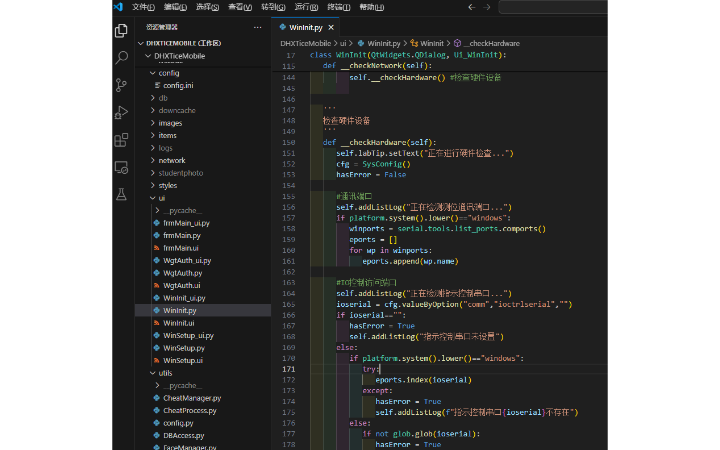This screenshot has width=720, height=450.
Task: Open the Run and Debug view icon
Action: click(x=121, y=112)
